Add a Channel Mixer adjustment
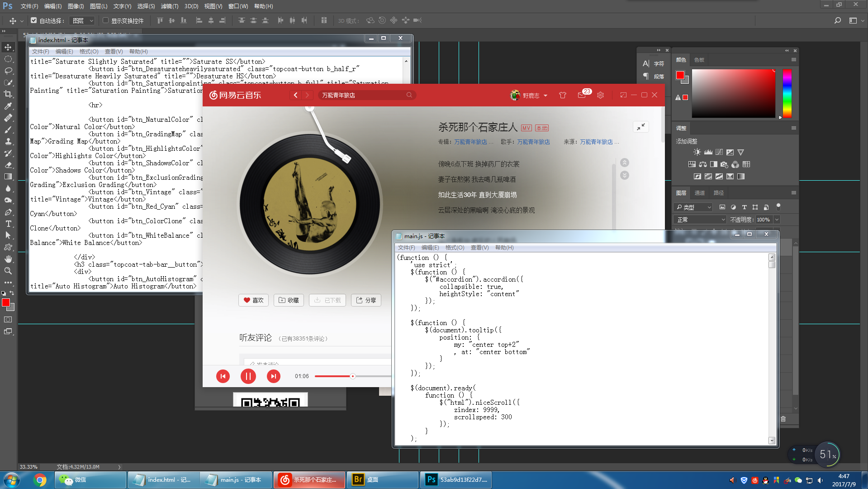 point(735,164)
